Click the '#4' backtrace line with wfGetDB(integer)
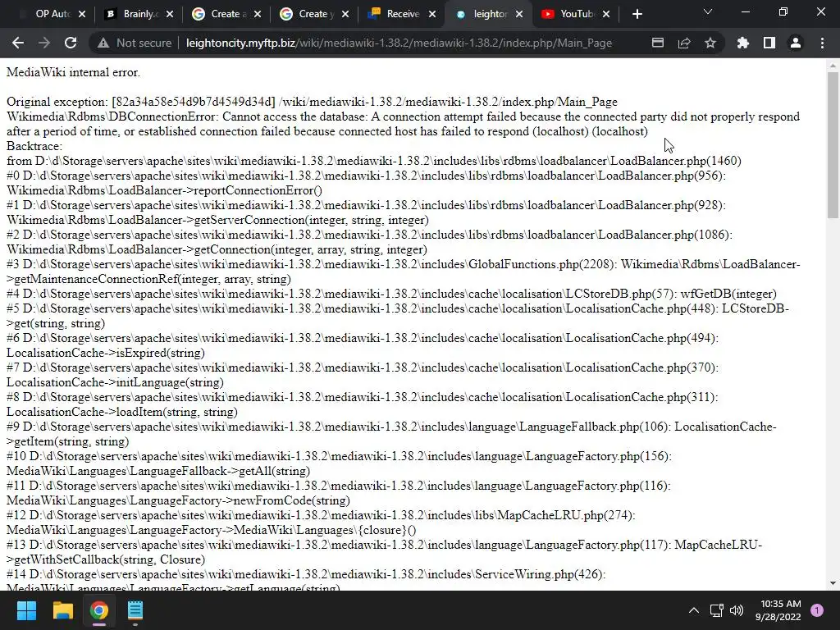The image size is (840, 630). pyautogui.click(x=391, y=294)
